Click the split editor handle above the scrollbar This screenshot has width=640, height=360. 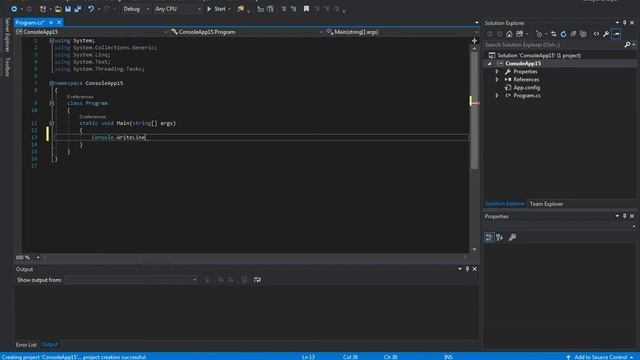coord(474,40)
